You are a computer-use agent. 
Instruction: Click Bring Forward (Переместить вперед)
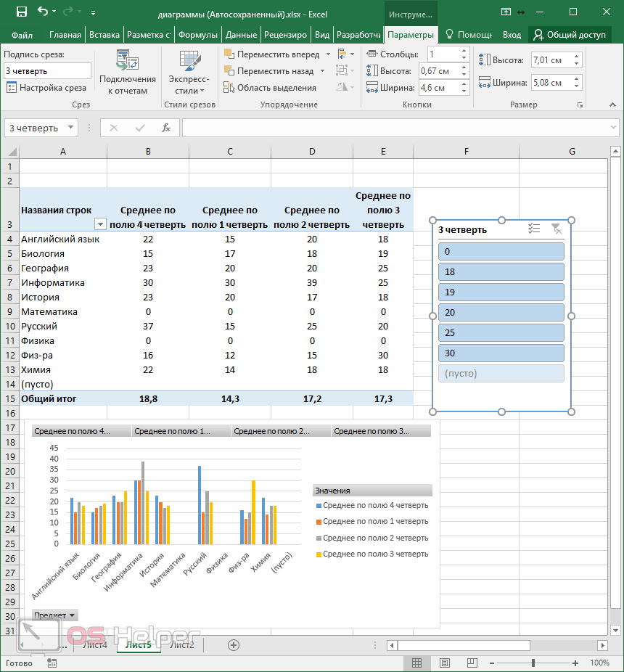tap(271, 54)
